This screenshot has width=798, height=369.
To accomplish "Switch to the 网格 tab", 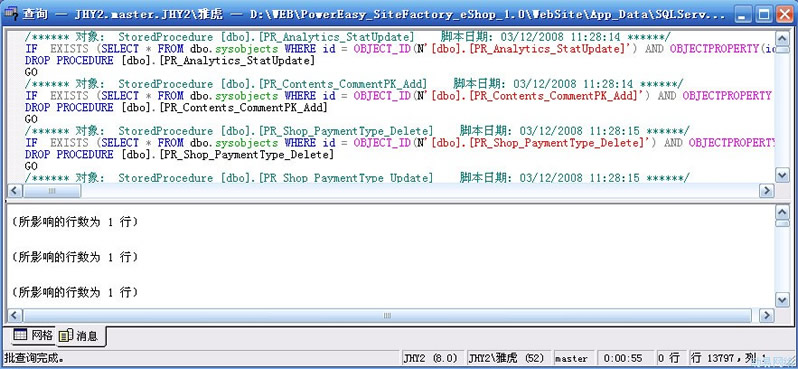I will click(x=34, y=335).
